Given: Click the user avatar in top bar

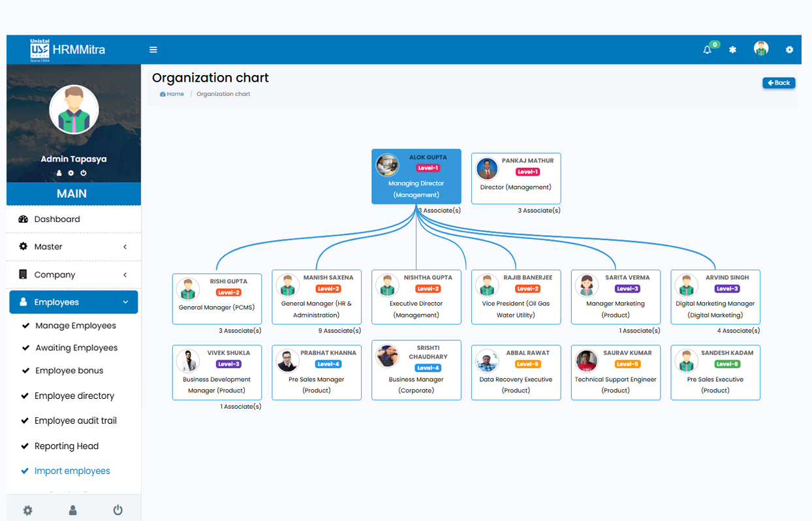Looking at the screenshot, I should pos(760,49).
